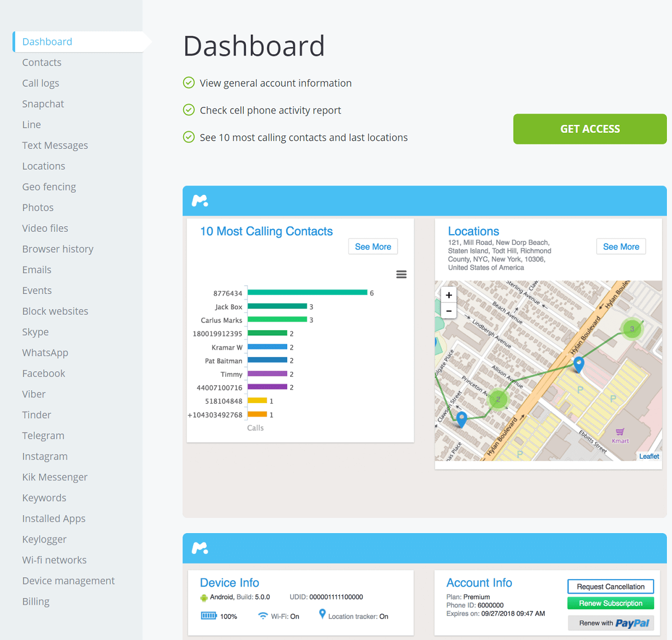Open Device management page
The height and width of the screenshot is (640, 672).
(68, 580)
